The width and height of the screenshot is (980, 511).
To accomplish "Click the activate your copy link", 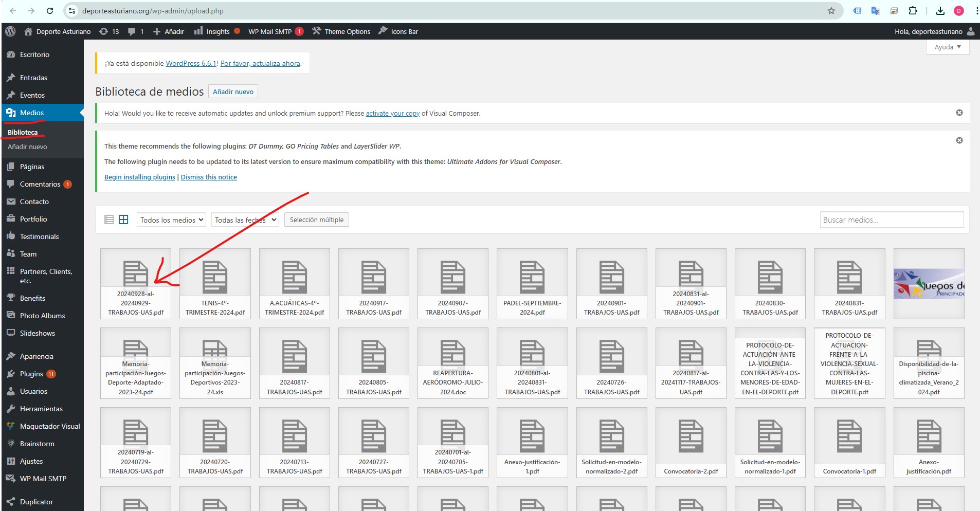I will 393,113.
